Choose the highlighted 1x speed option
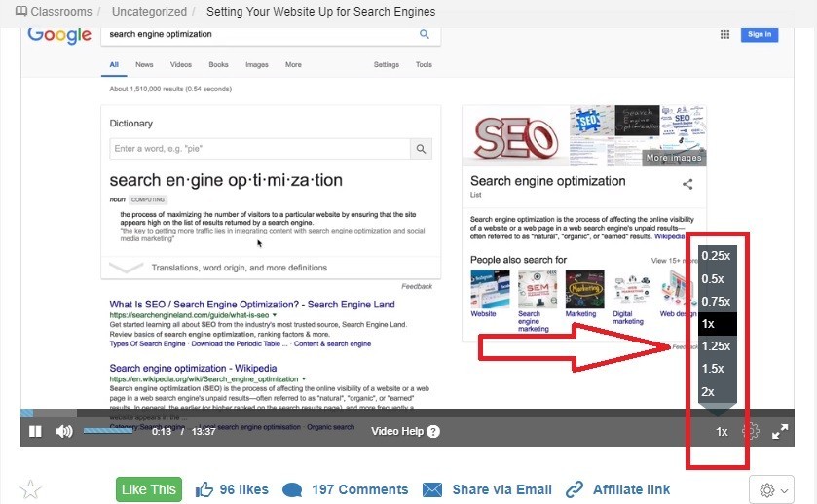Viewport: 817px width, 504px height. (717, 324)
